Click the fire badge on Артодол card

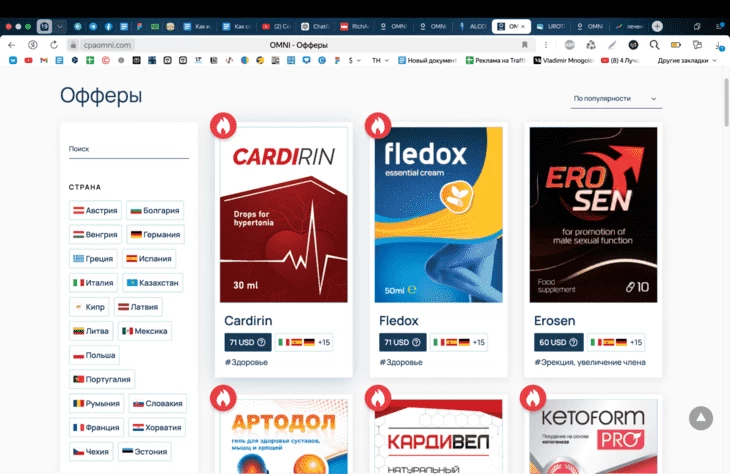coord(223,398)
